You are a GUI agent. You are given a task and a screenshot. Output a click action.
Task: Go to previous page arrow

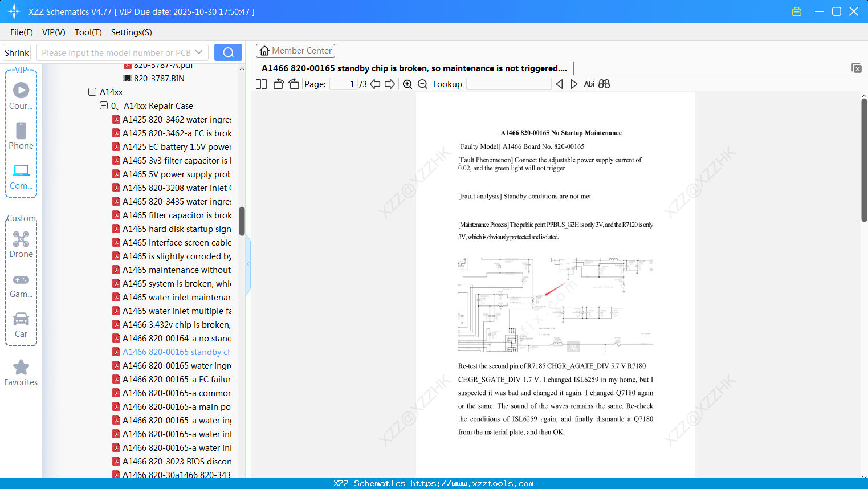click(375, 84)
